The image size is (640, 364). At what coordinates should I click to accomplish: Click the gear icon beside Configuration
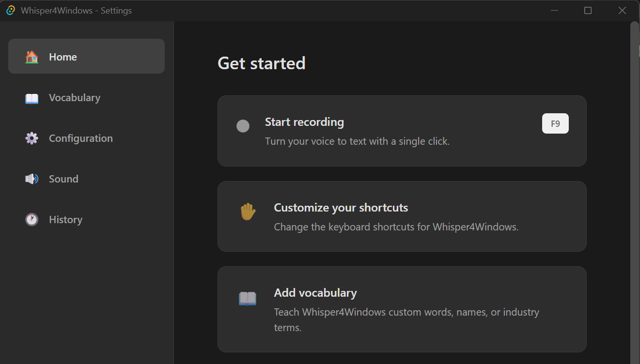tap(31, 138)
